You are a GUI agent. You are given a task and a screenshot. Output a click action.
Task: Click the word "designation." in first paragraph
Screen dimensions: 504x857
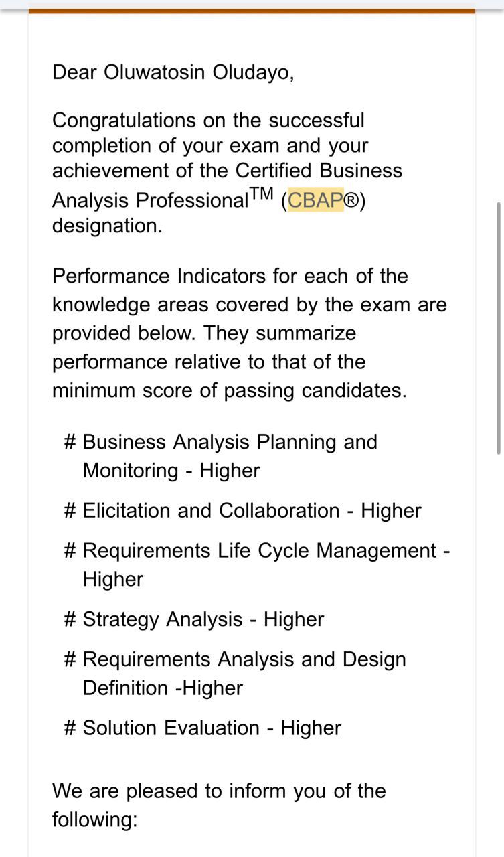[107, 226]
